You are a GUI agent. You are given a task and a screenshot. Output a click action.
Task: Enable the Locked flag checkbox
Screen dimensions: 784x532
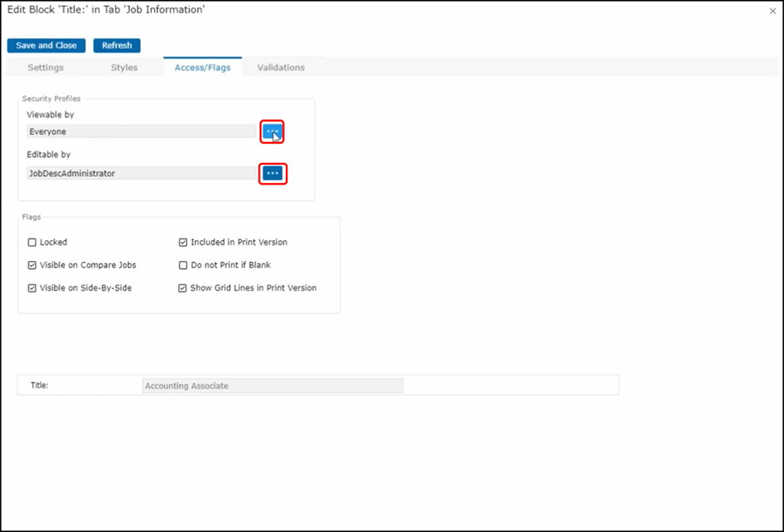tap(32, 242)
